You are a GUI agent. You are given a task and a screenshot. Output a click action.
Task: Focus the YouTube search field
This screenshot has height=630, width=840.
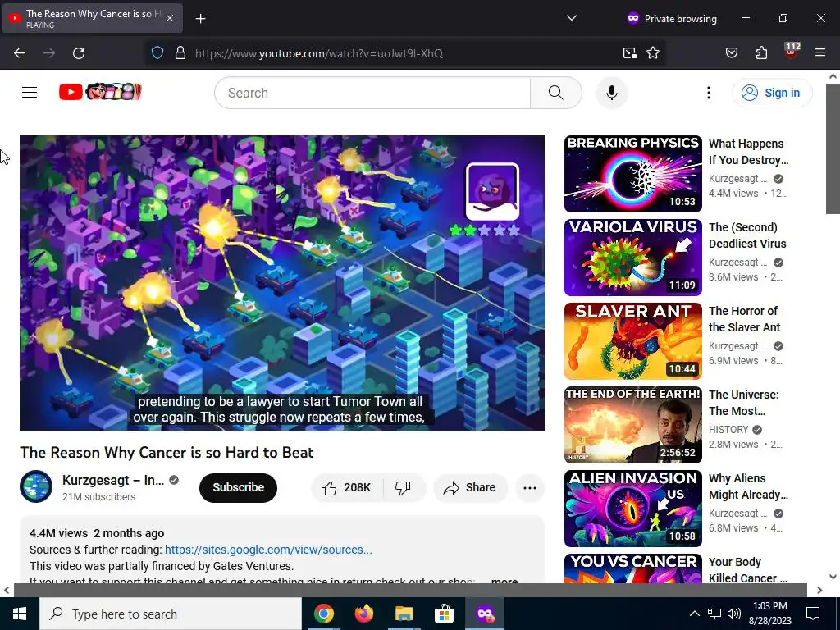coord(372,93)
